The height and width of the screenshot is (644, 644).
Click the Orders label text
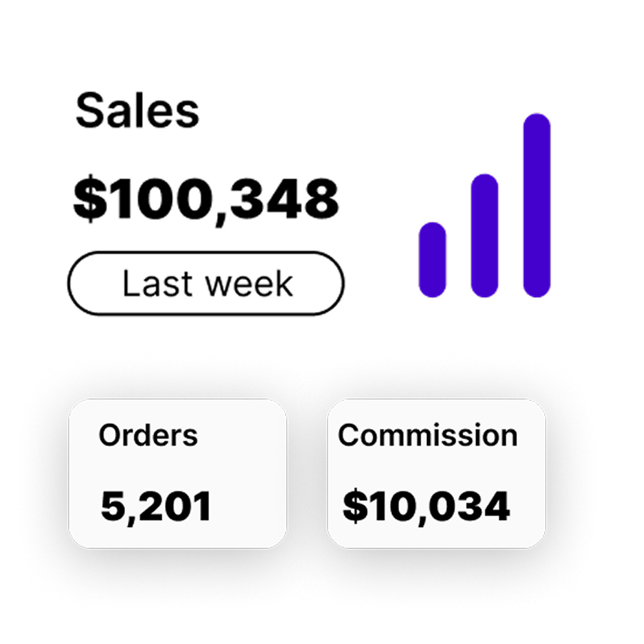point(148,435)
